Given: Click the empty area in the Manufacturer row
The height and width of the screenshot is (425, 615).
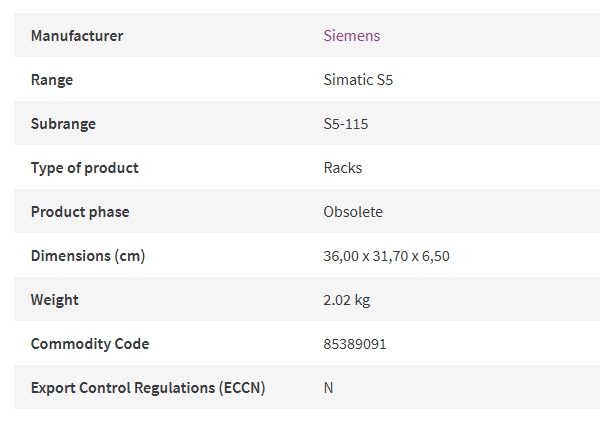Looking at the screenshot, I should click(x=490, y=35).
